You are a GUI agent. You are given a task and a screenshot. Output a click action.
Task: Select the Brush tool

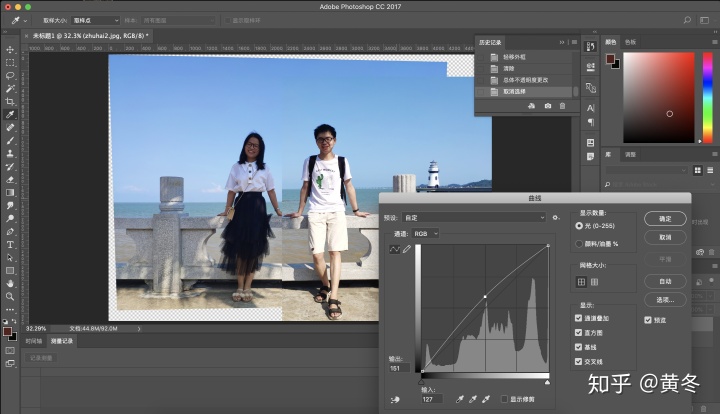pos(10,140)
